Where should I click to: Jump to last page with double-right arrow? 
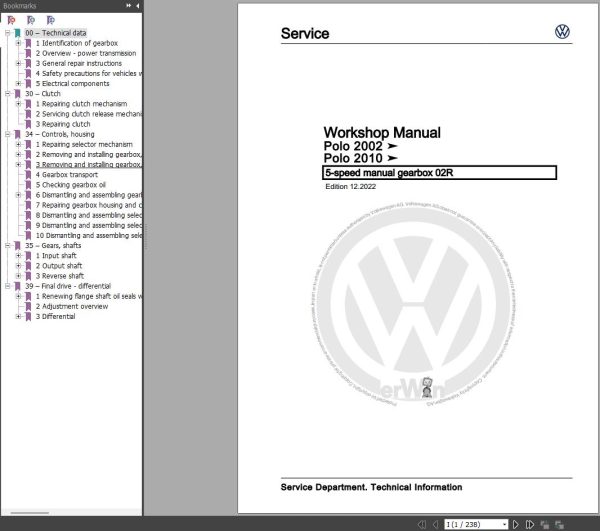pyautogui.click(x=530, y=524)
